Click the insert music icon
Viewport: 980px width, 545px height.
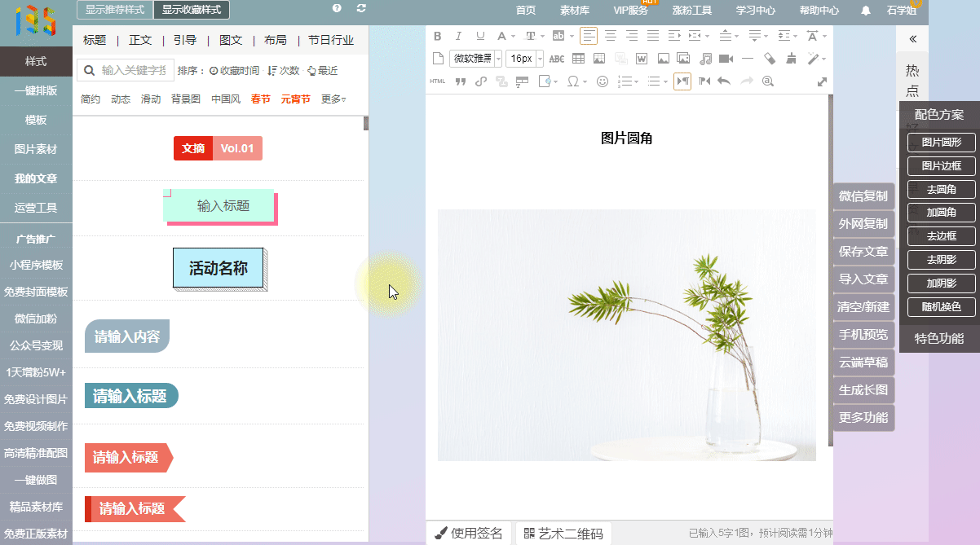[706, 59]
